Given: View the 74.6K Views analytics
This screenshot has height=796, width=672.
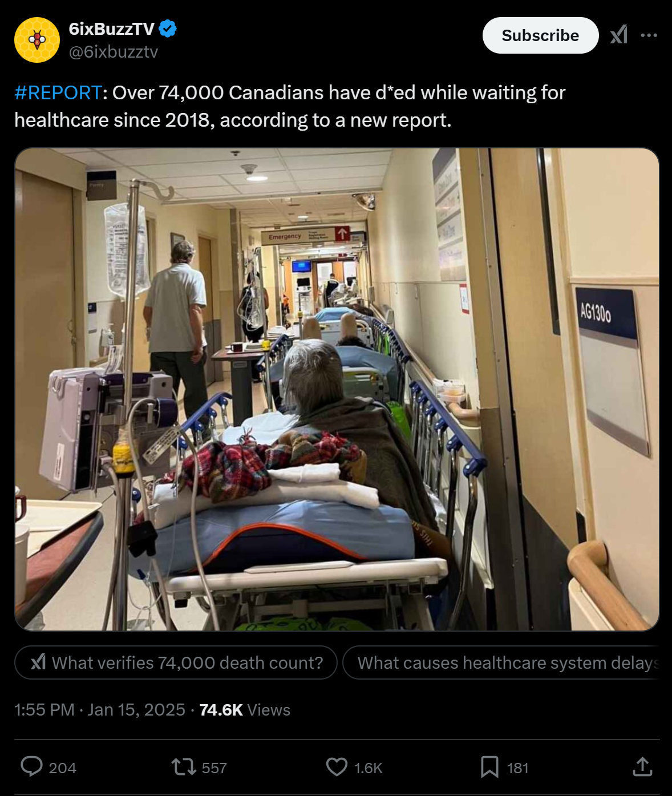Looking at the screenshot, I should coord(245,709).
